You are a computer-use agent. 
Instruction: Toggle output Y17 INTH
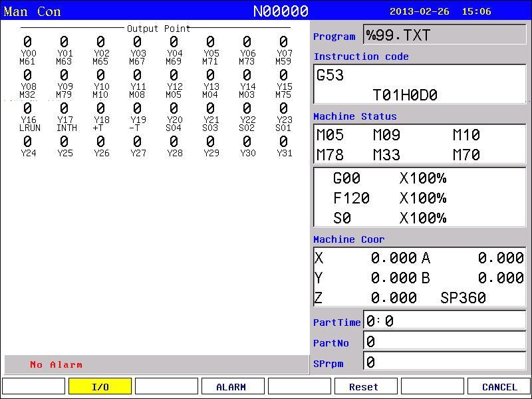(66, 117)
